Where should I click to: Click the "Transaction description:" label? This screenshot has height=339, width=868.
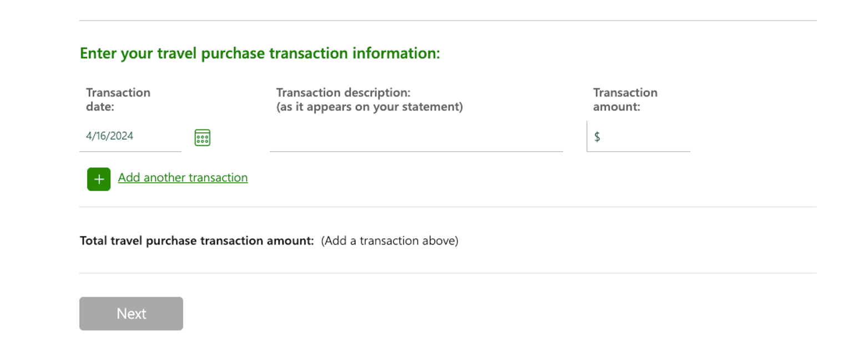[x=343, y=92]
